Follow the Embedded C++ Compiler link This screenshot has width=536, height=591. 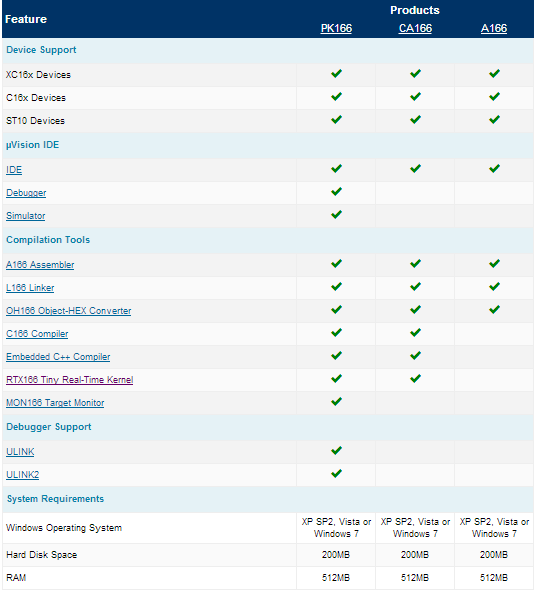(58, 357)
